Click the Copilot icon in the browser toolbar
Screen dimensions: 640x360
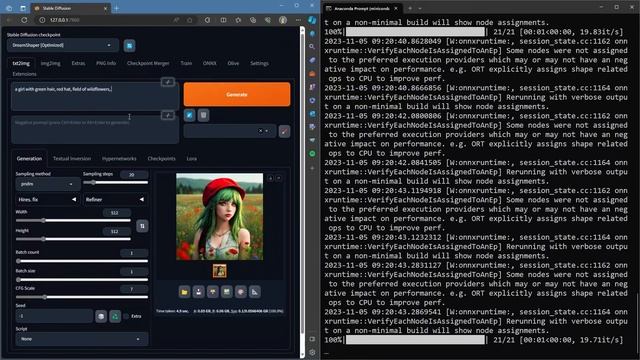click(x=312, y=20)
